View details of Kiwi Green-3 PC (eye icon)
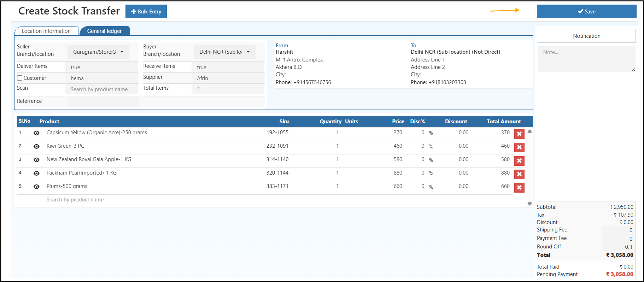This screenshot has height=282, width=644. tap(36, 147)
